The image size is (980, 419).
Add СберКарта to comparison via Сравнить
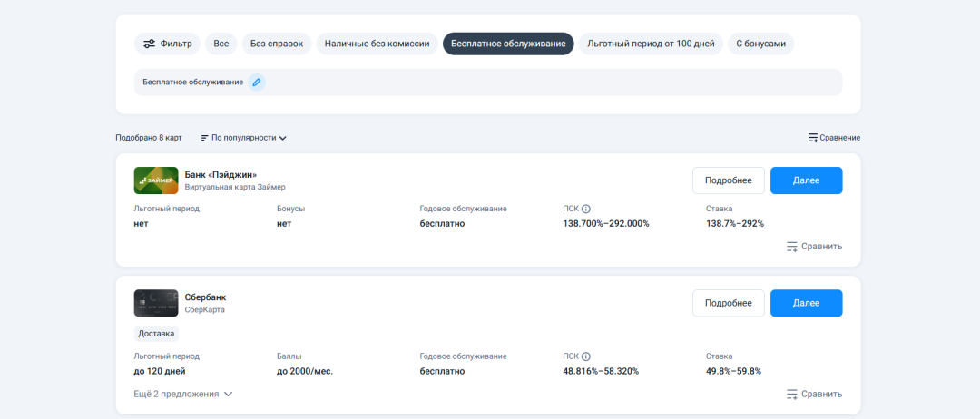coord(814,394)
